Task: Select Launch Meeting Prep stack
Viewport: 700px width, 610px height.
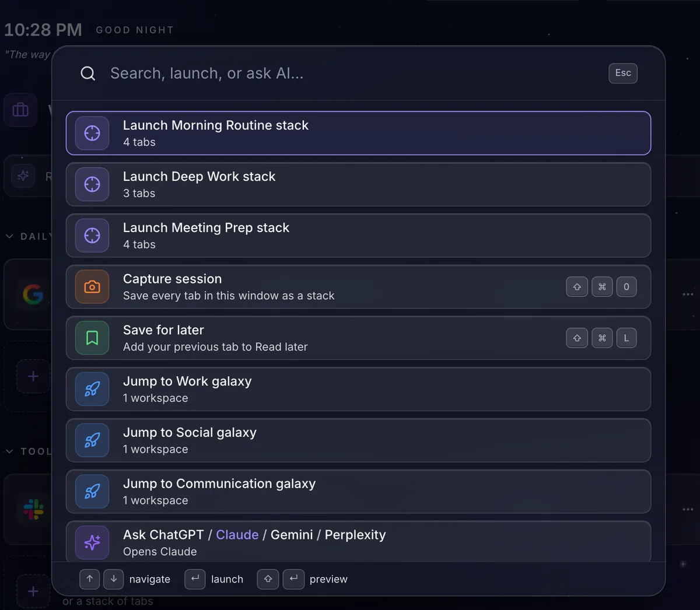Action: coord(358,236)
